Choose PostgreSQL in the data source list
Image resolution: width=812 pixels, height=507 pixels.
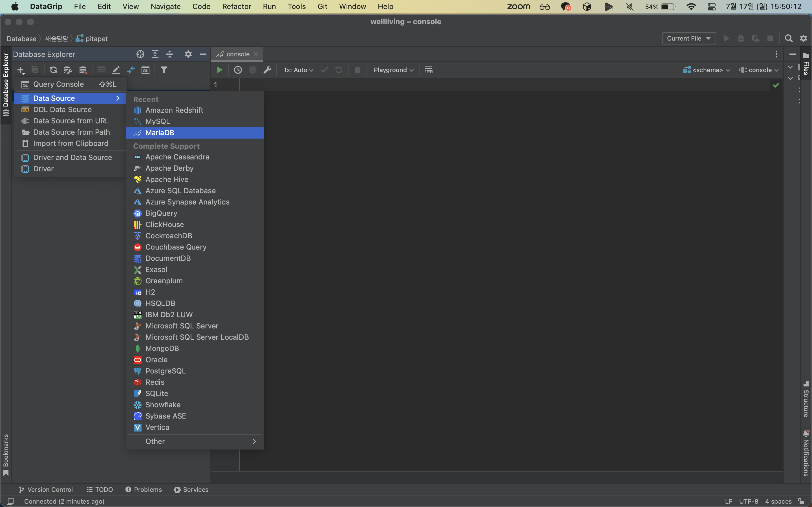click(166, 371)
